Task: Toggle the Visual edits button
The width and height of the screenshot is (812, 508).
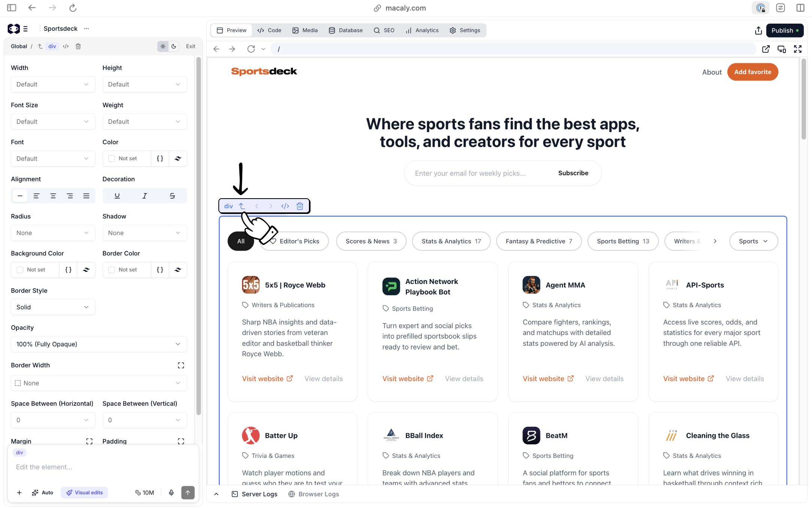Action: pyautogui.click(x=85, y=492)
